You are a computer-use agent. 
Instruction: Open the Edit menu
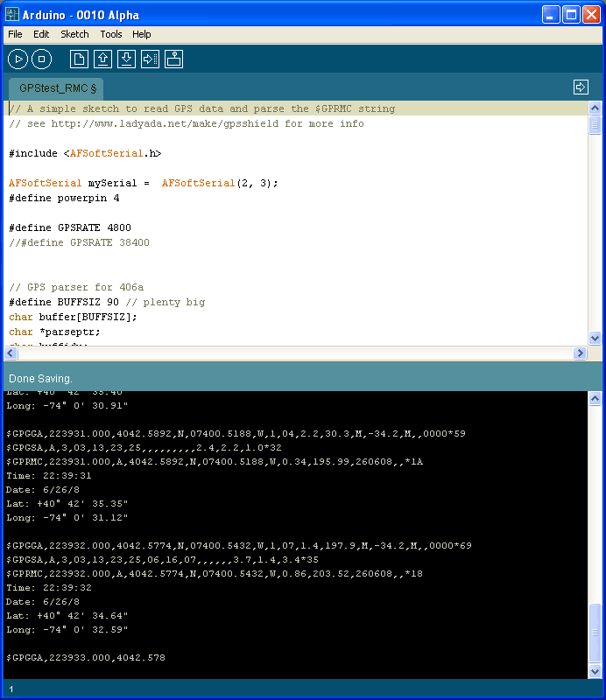[41, 34]
